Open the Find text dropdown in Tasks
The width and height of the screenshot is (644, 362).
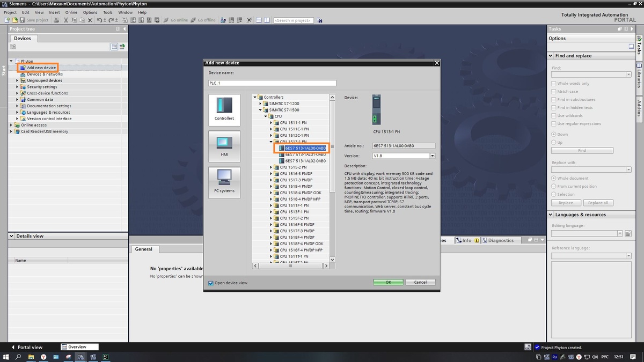click(x=628, y=75)
